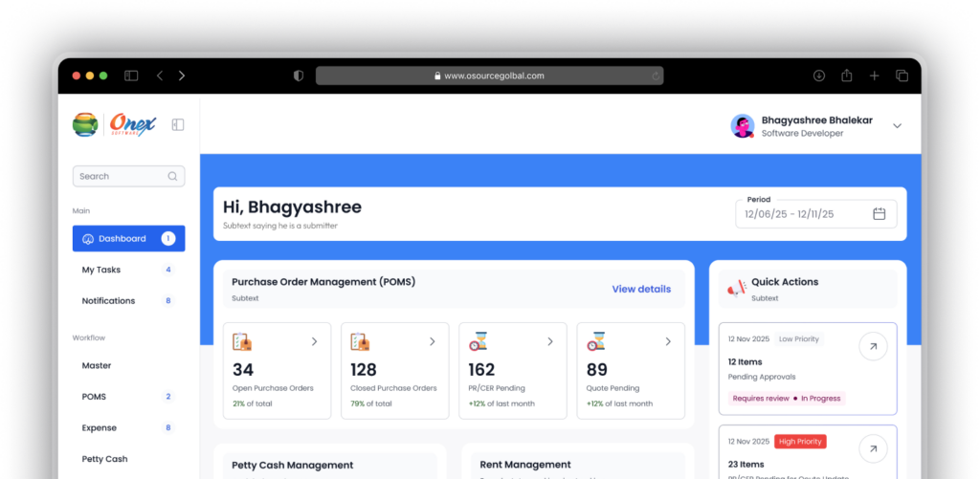Image resolution: width=980 pixels, height=479 pixels.
Task: Go to Notifications in the sidebar
Action: (x=108, y=300)
